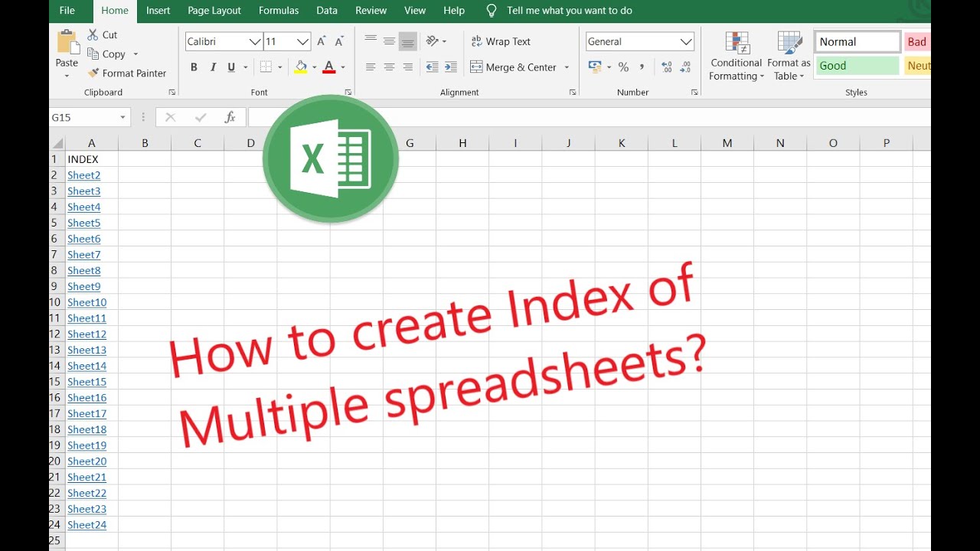The height and width of the screenshot is (551, 980).
Task: Click the Insert Function fx icon
Action: (x=230, y=117)
